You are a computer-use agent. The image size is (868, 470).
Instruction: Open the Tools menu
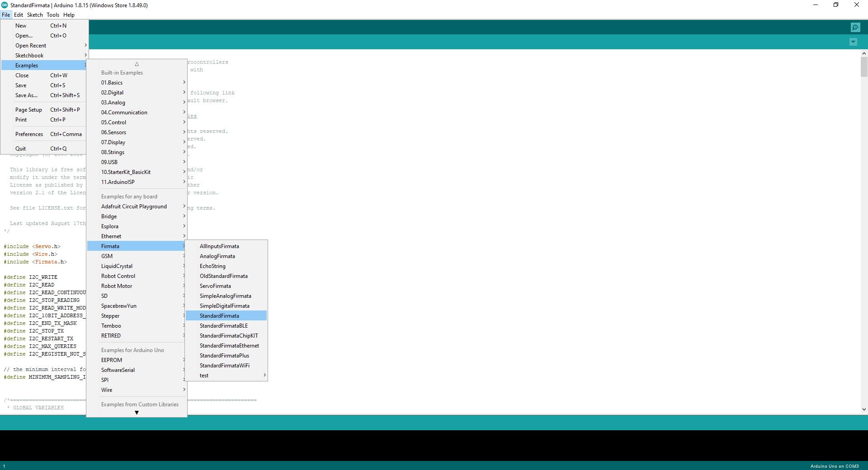tap(53, 15)
